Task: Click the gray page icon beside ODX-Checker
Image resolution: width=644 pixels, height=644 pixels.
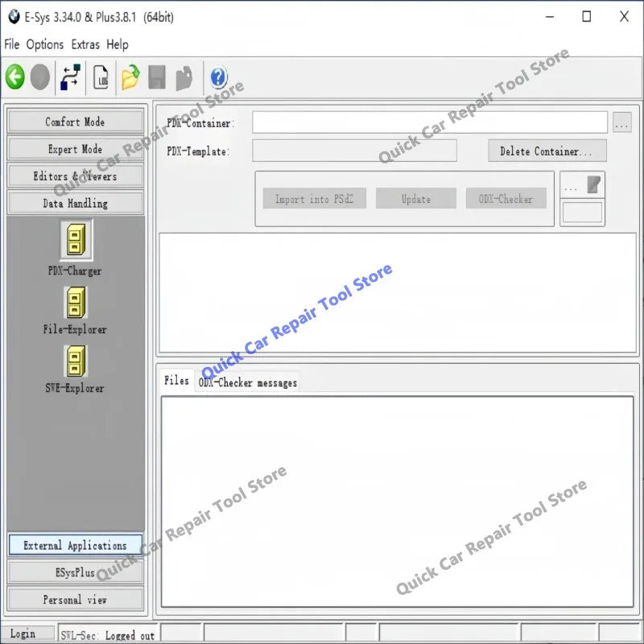Action: 594,184
